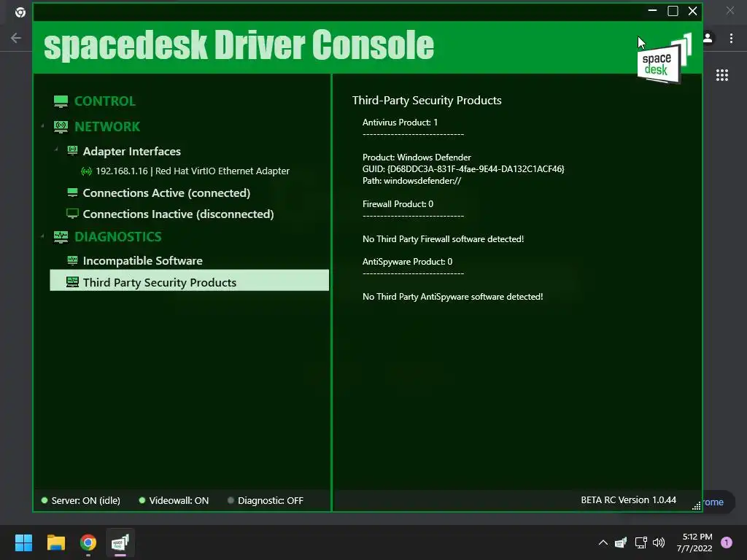This screenshot has width=747, height=560.
Task: Click the signal icon beside 192.168.1.16
Action: (86, 171)
